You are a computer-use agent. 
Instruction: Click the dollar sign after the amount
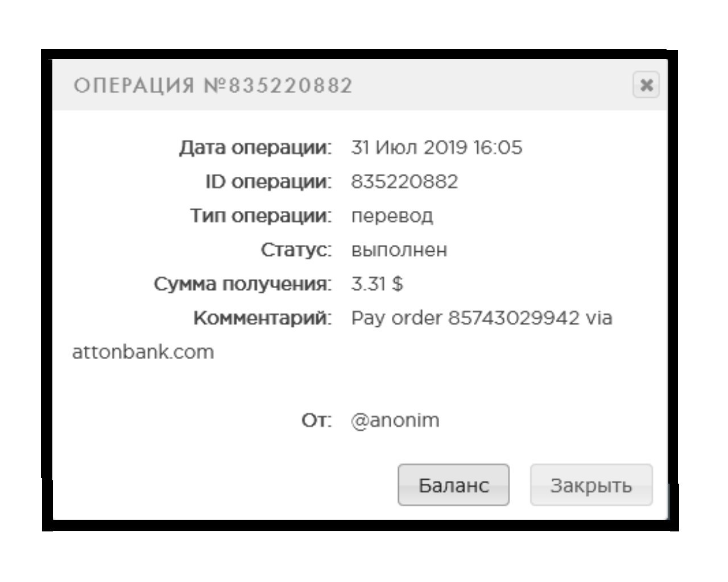point(398,284)
